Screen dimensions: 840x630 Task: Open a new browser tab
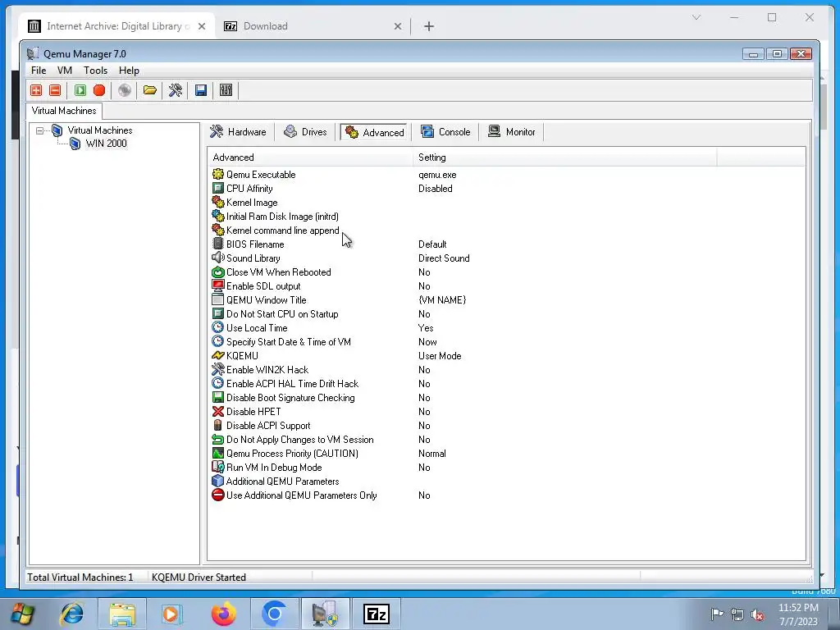428,26
